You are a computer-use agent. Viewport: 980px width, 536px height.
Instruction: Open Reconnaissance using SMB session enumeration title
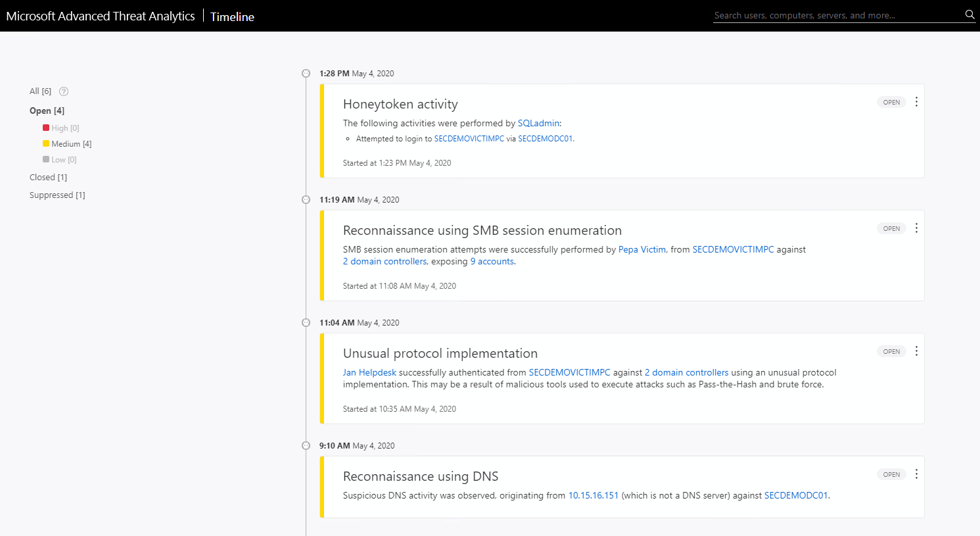[482, 230]
